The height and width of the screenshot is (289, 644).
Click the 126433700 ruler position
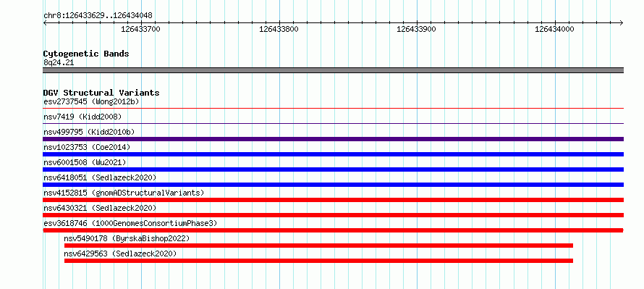(141, 29)
